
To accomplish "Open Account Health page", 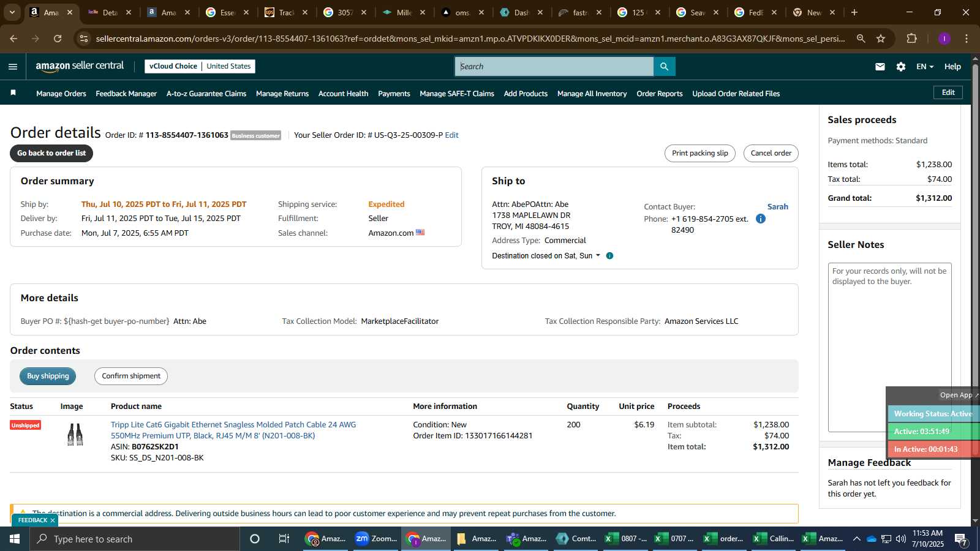I will (344, 94).
